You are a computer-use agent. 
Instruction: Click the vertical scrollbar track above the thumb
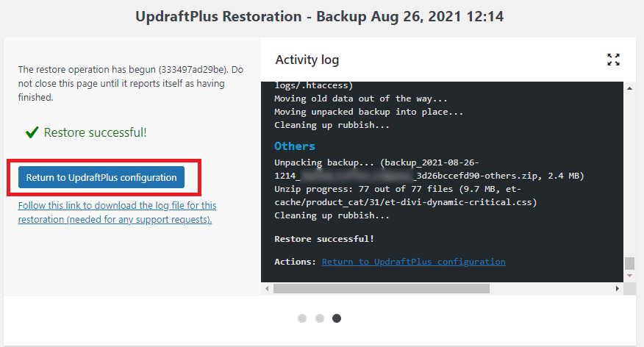point(629,174)
